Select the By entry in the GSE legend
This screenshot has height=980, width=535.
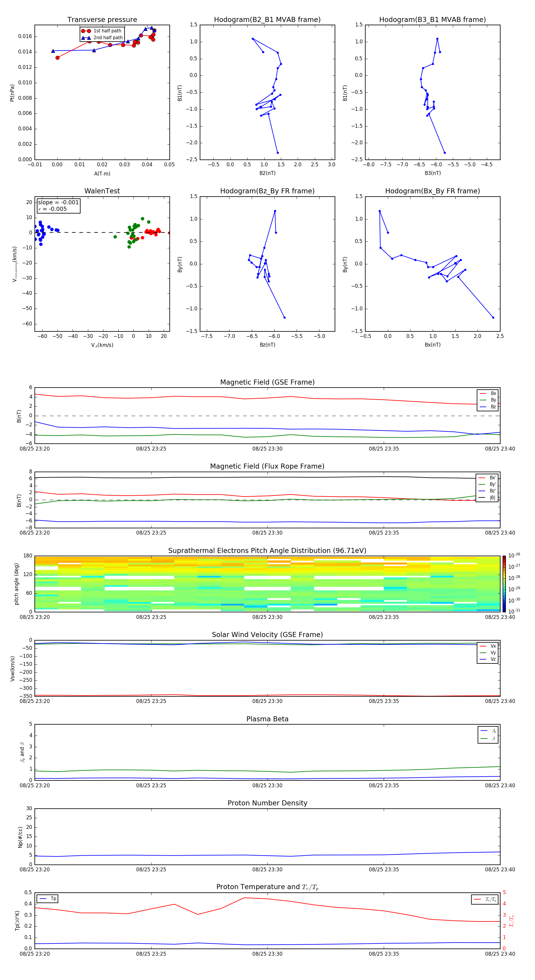pos(488,400)
